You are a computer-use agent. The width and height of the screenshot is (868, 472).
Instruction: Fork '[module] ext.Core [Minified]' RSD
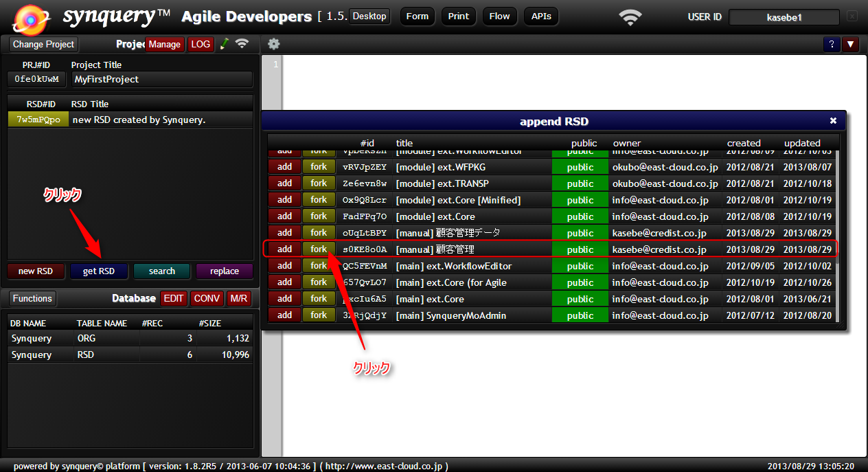(319, 200)
